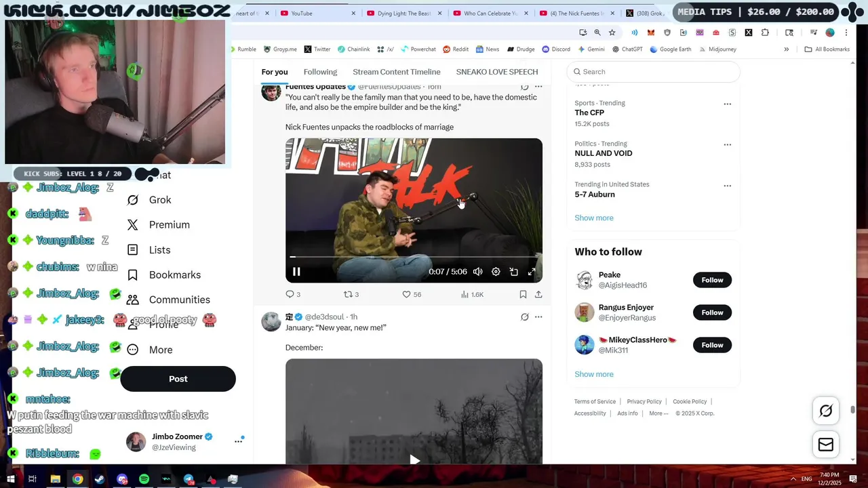Mute the video using the volume icon
This screenshot has height=488, width=868.
tap(478, 272)
